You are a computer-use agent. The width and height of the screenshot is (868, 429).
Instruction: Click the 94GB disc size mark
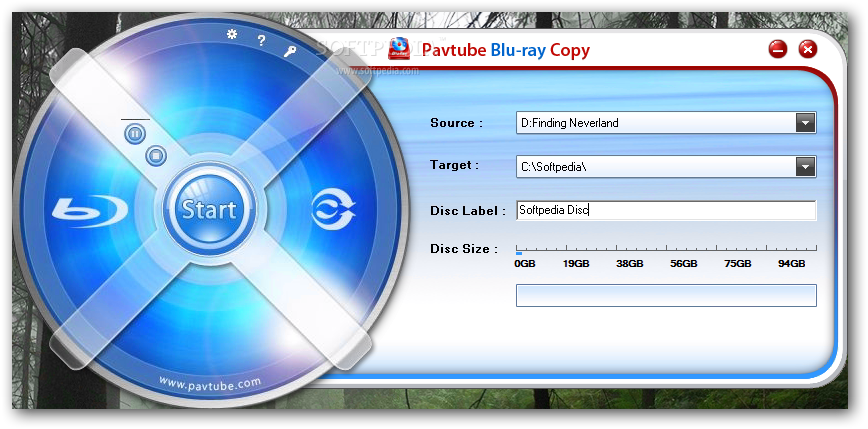791,264
